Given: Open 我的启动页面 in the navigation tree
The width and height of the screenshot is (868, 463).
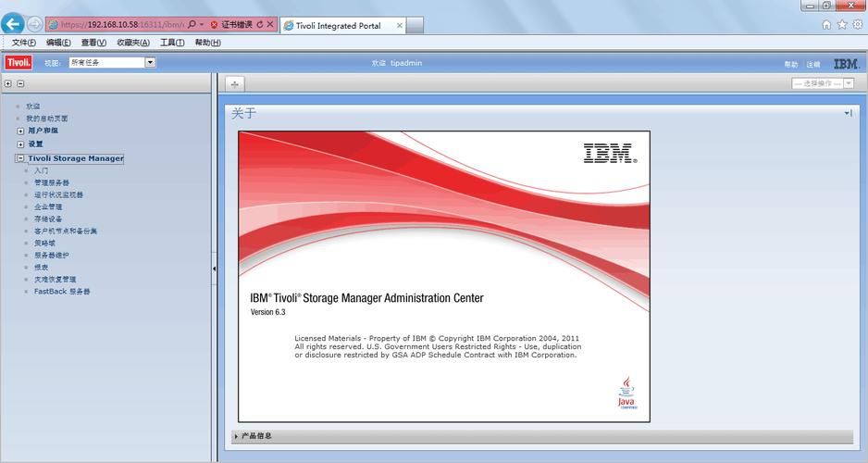Looking at the screenshot, I should coord(47,119).
